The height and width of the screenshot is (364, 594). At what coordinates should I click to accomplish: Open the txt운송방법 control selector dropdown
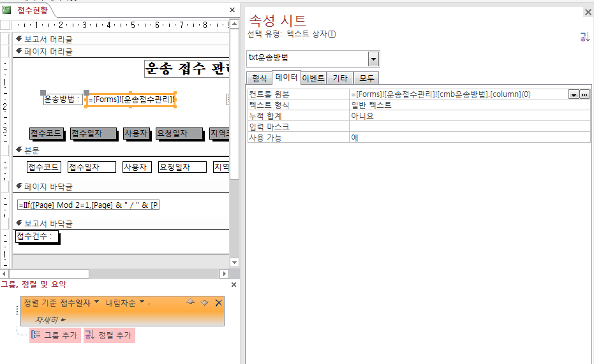pos(373,59)
